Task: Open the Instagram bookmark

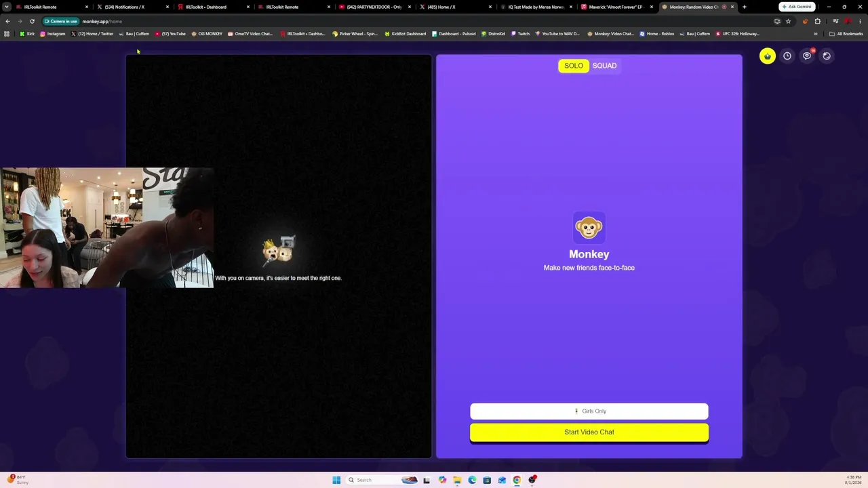Action: [x=53, y=34]
